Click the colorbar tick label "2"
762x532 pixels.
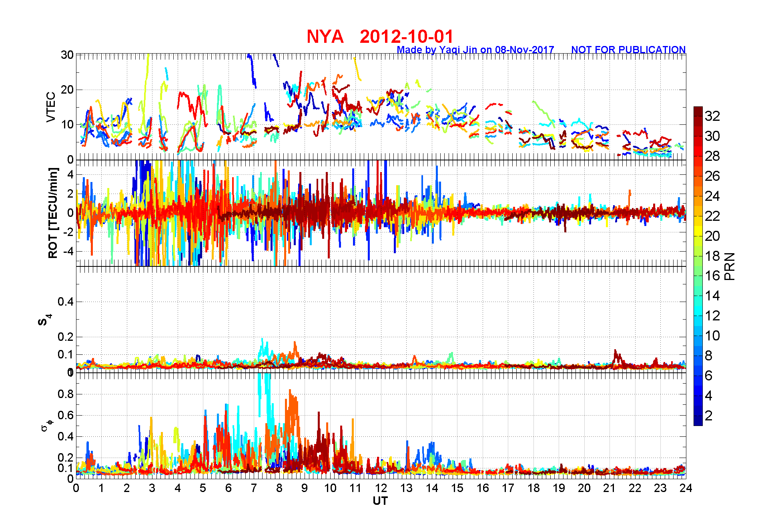coord(709,416)
